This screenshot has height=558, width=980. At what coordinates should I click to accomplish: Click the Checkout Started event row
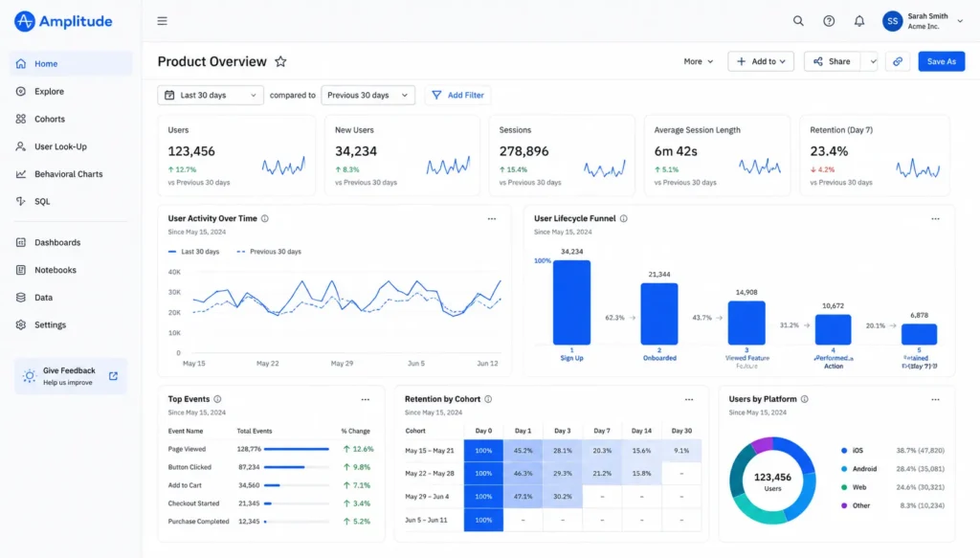tap(271, 503)
